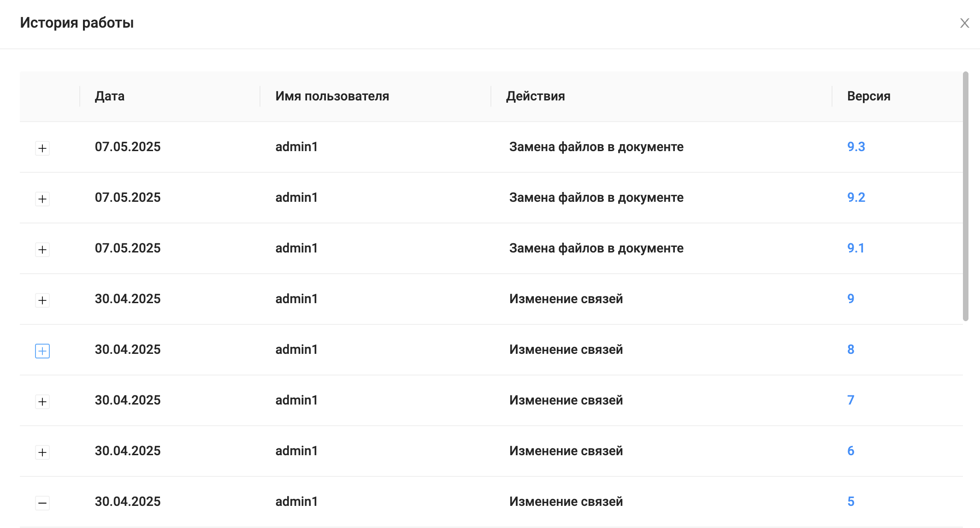Open version 8 link
980x528 pixels.
coord(851,350)
